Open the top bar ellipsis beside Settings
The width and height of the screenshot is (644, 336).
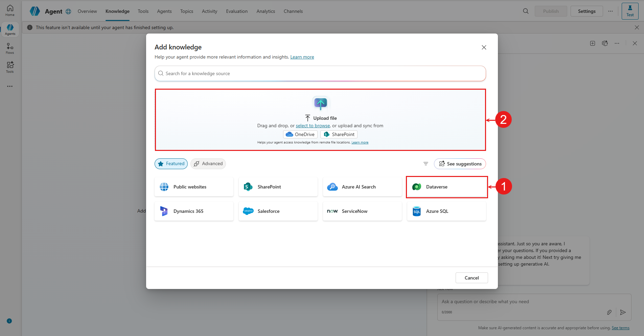point(611,11)
